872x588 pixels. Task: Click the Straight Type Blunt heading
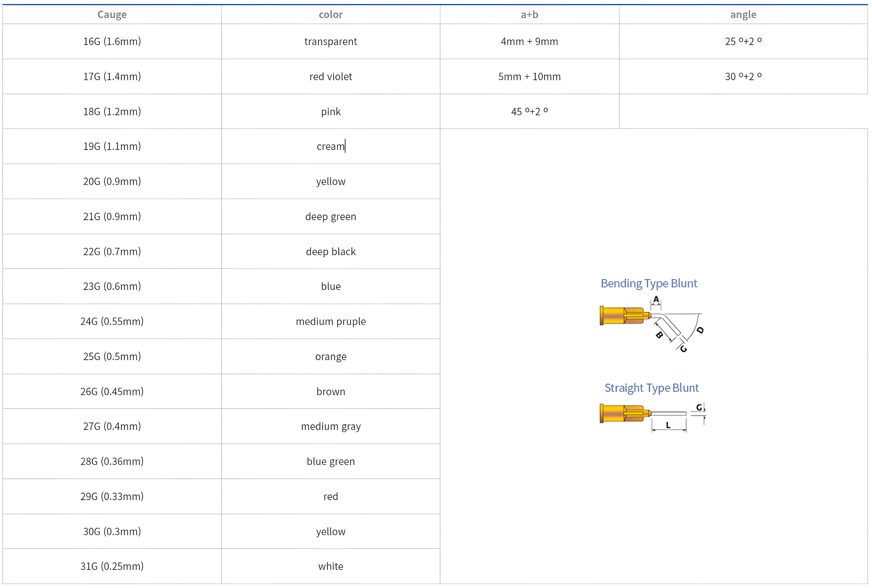point(651,388)
